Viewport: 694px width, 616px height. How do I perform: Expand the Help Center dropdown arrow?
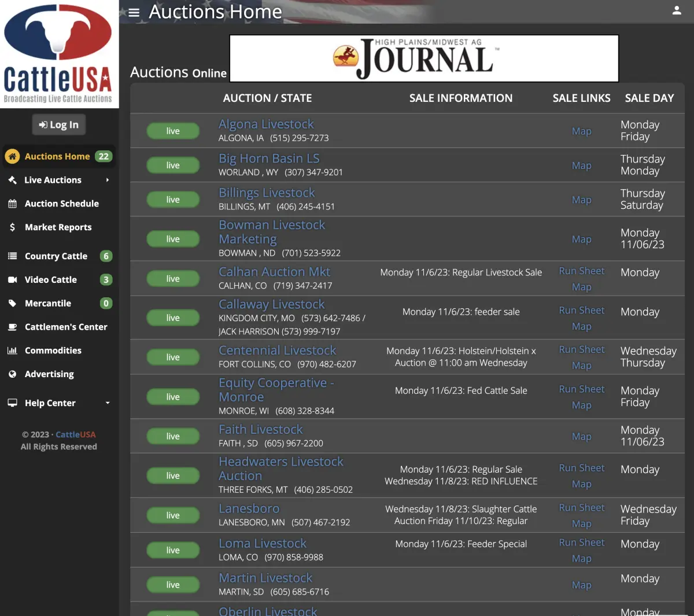pyautogui.click(x=108, y=403)
